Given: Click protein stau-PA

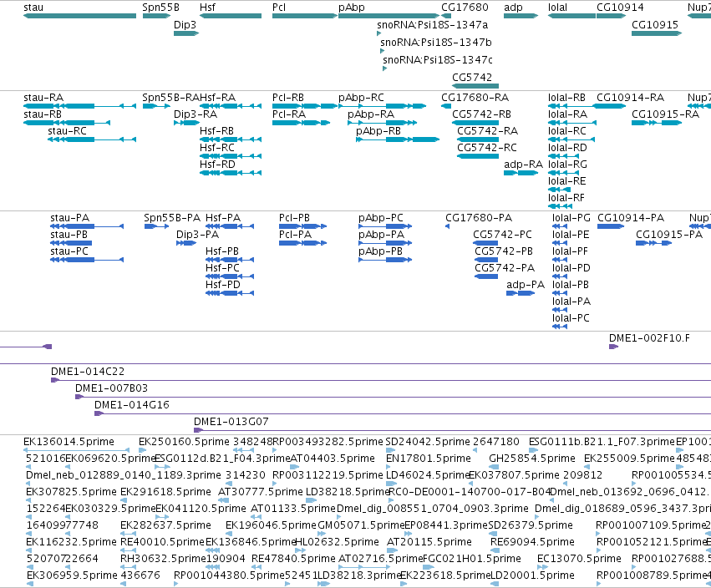Looking at the screenshot, I should click(x=87, y=226).
